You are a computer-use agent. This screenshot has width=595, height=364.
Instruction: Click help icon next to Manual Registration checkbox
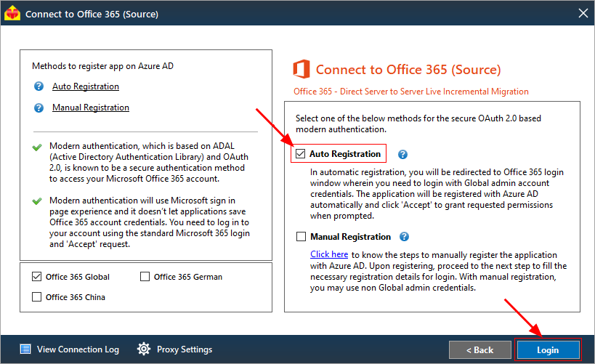404,236
